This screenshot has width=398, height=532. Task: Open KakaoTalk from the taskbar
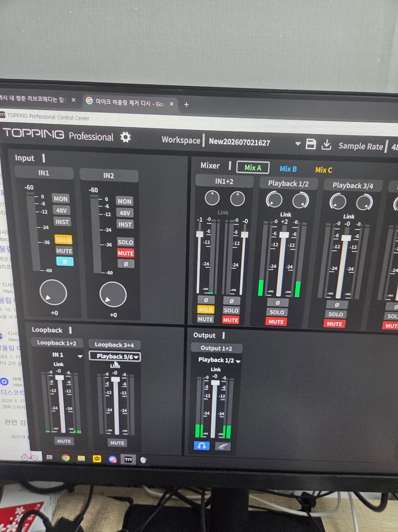click(97, 459)
